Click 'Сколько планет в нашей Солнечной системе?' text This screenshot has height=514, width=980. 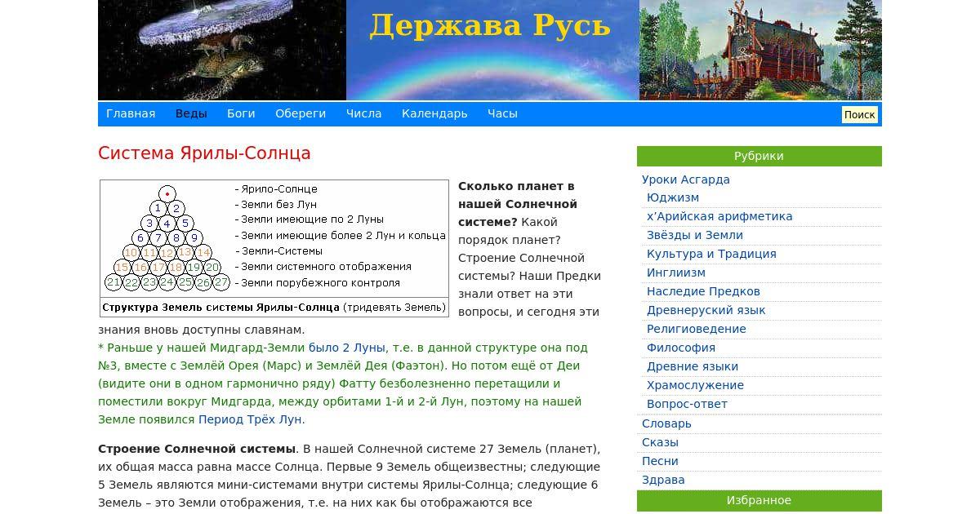pyautogui.click(x=518, y=204)
